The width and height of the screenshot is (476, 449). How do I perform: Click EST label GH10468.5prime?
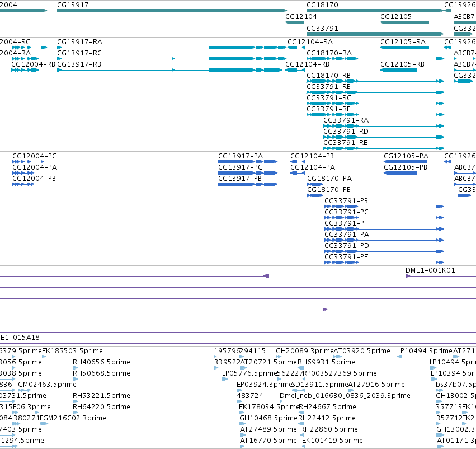tap(268, 418)
